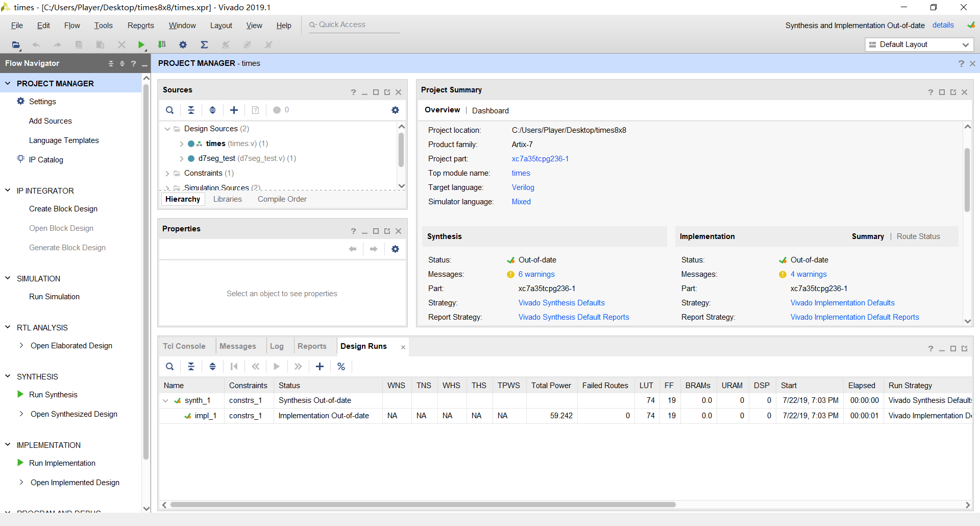Image resolution: width=980 pixels, height=526 pixels.
Task: Click the 6 warnings synthesis link
Action: point(536,274)
